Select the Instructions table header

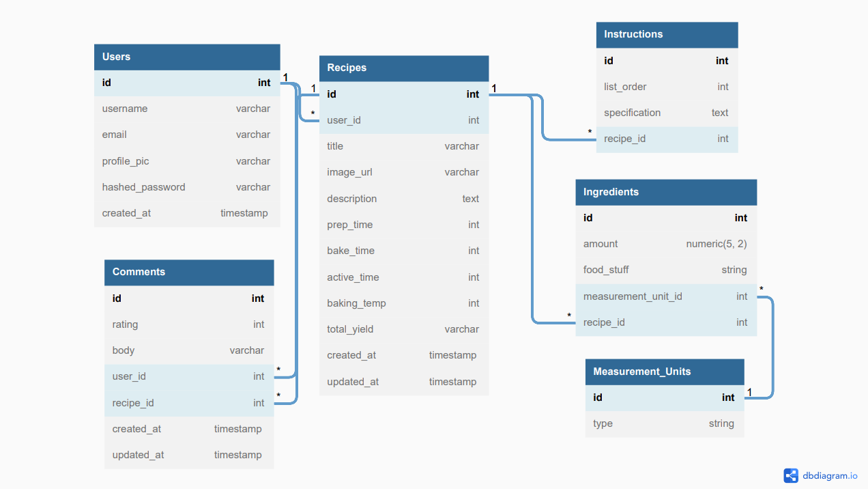click(x=667, y=34)
